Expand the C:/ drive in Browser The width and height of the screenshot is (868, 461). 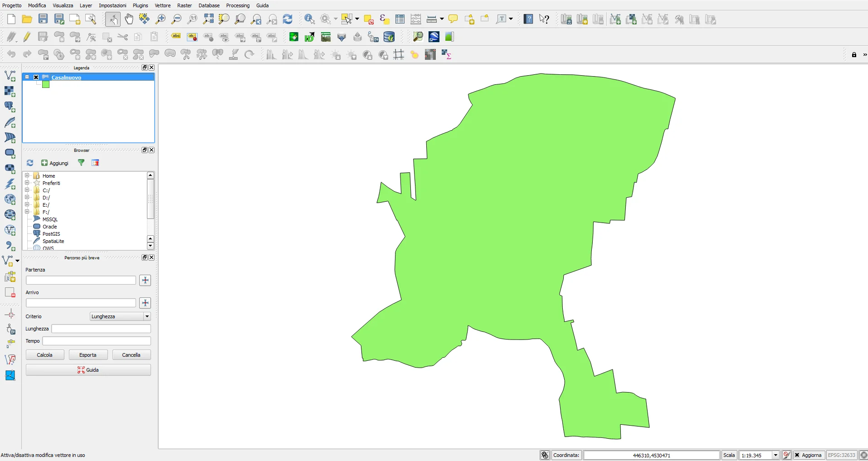coord(27,190)
